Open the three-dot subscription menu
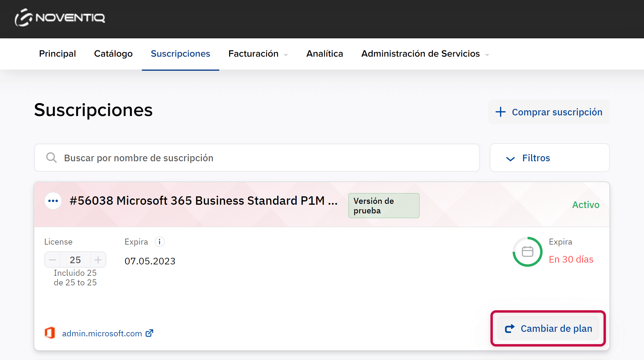Screen dimensions: 644x360 tap(53, 201)
